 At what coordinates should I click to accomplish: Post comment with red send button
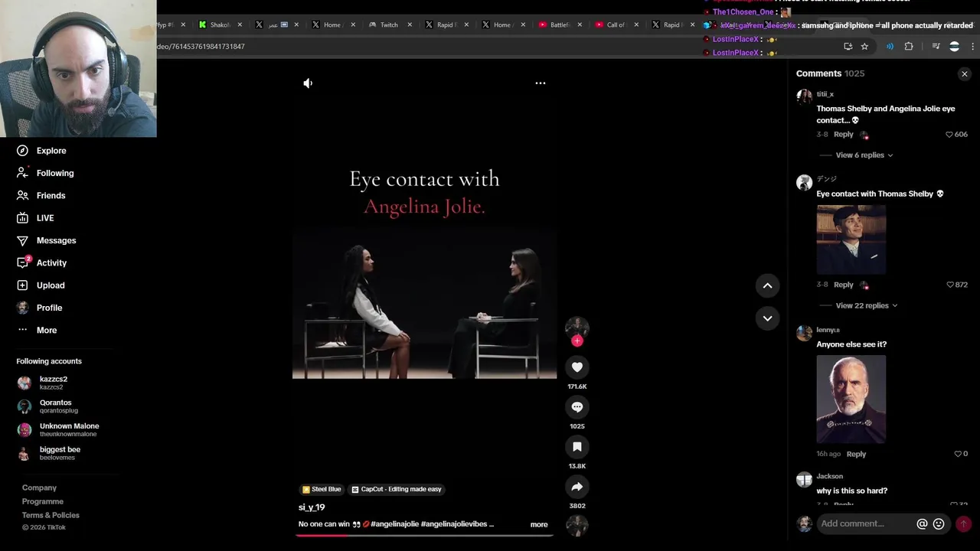click(x=963, y=524)
